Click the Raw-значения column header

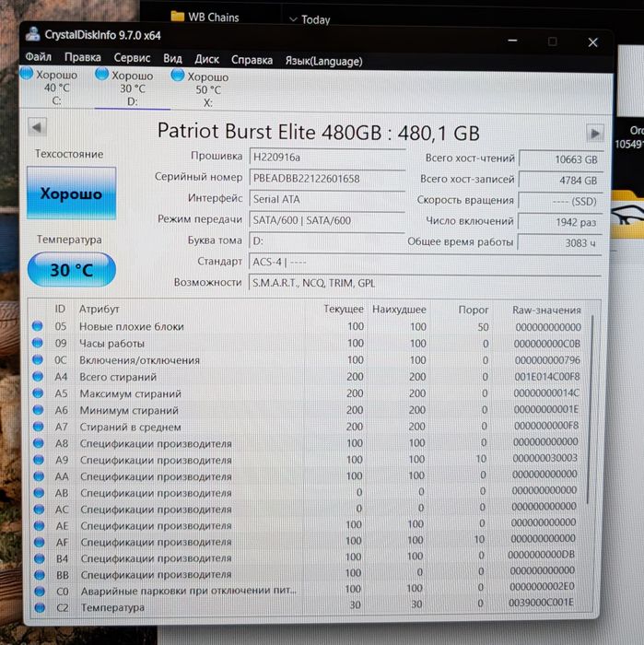click(x=546, y=310)
